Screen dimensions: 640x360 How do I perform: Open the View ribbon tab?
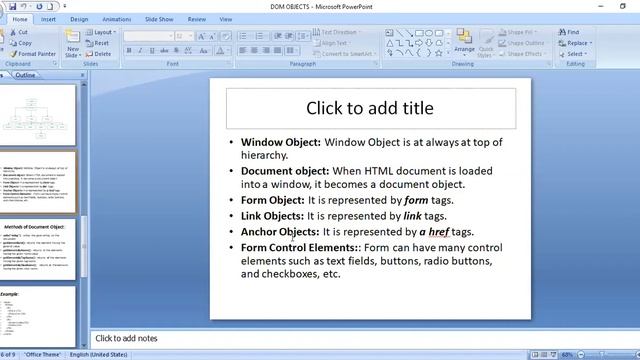226,19
